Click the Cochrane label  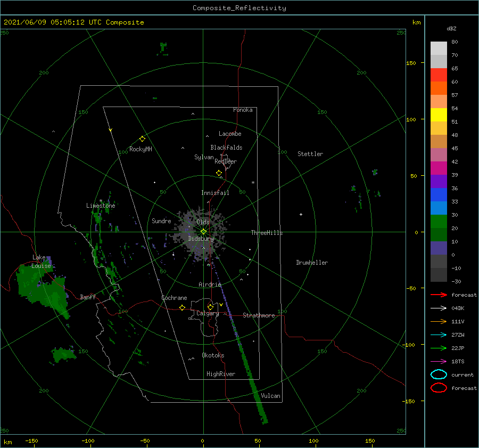174,298
